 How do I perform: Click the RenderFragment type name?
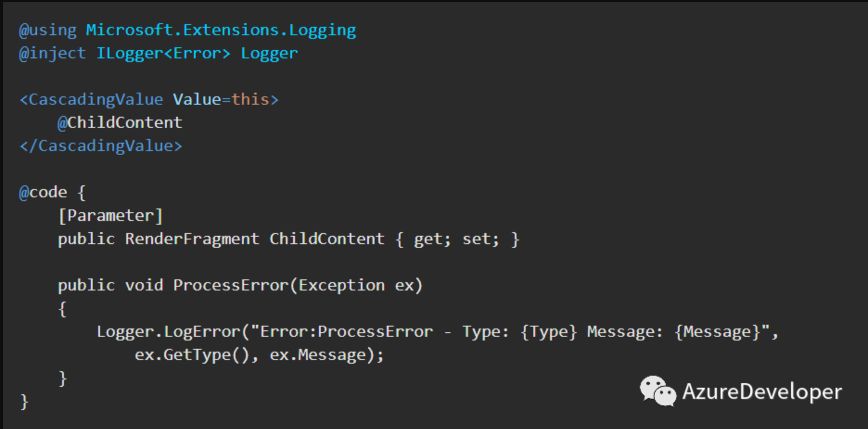[192, 239]
